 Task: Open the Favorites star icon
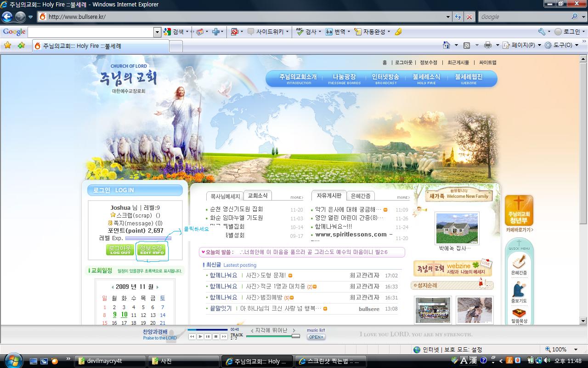click(x=7, y=45)
